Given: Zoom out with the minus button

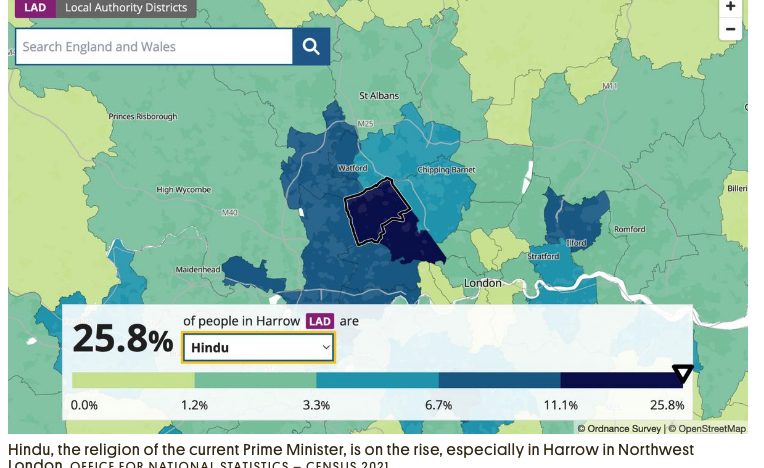Looking at the screenshot, I should click(x=731, y=29).
